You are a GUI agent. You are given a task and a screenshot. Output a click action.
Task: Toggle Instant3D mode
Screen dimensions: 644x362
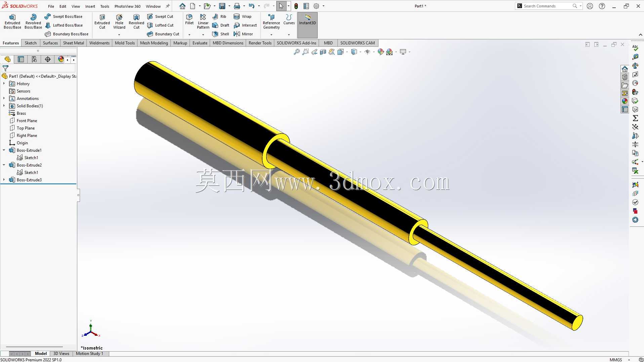(308, 25)
